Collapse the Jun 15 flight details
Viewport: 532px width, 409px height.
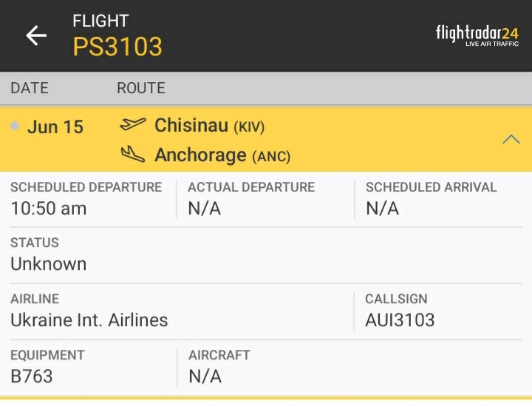coord(511,139)
